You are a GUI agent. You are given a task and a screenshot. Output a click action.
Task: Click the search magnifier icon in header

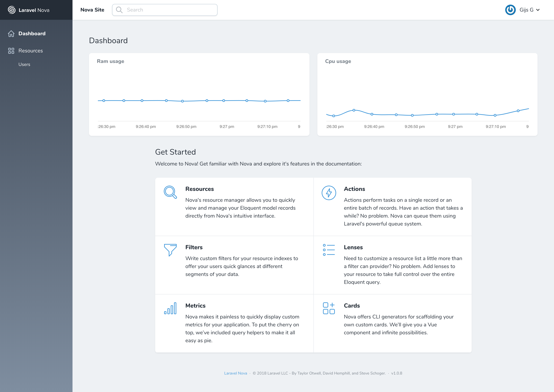pos(119,10)
